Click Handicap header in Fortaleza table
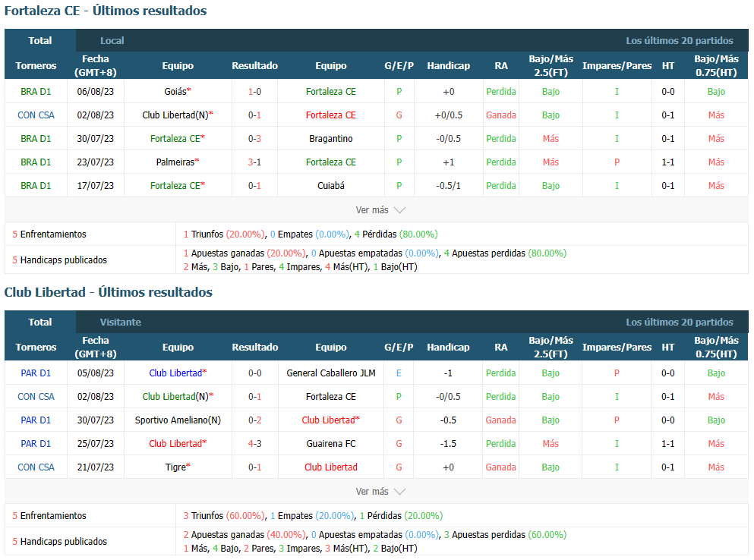 tap(448, 66)
